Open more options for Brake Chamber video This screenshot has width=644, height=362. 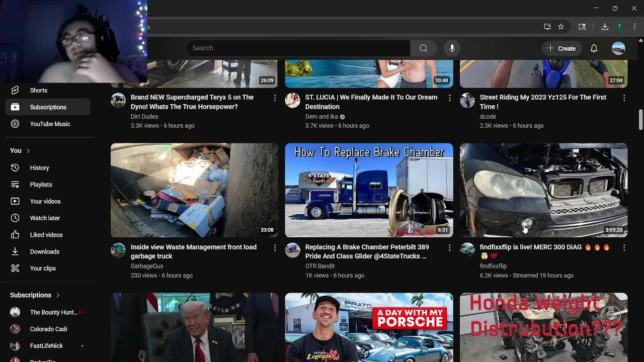[449, 248]
